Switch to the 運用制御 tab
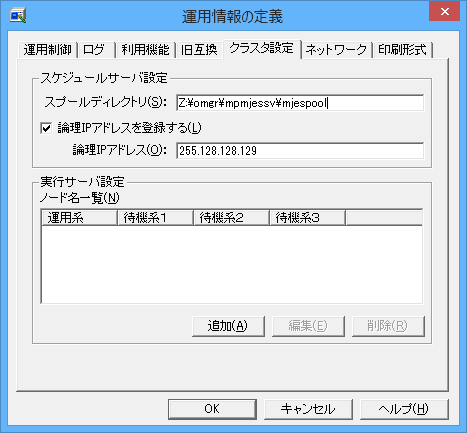Image resolution: width=467 pixels, height=433 pixels. click(47, 50)
